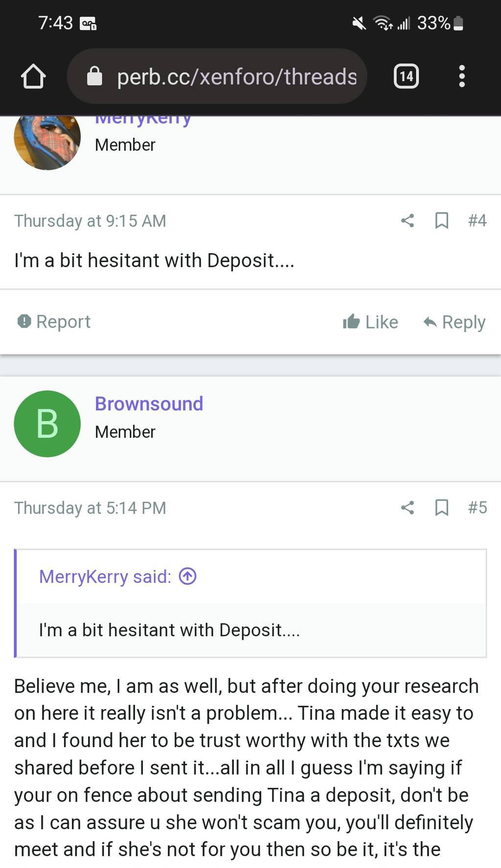Open the browser three-dot menu
Screen dimensions: 501x868
(461, 76)
